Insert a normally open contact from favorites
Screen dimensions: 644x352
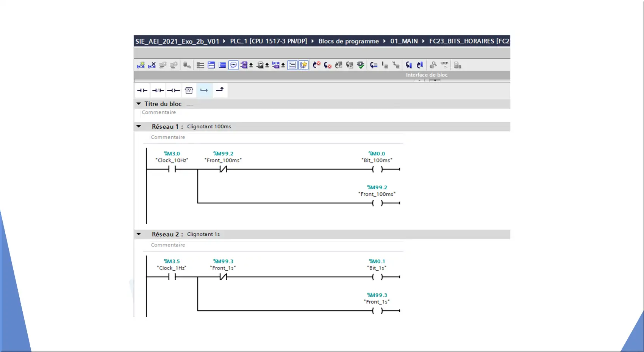click(142, 90)
